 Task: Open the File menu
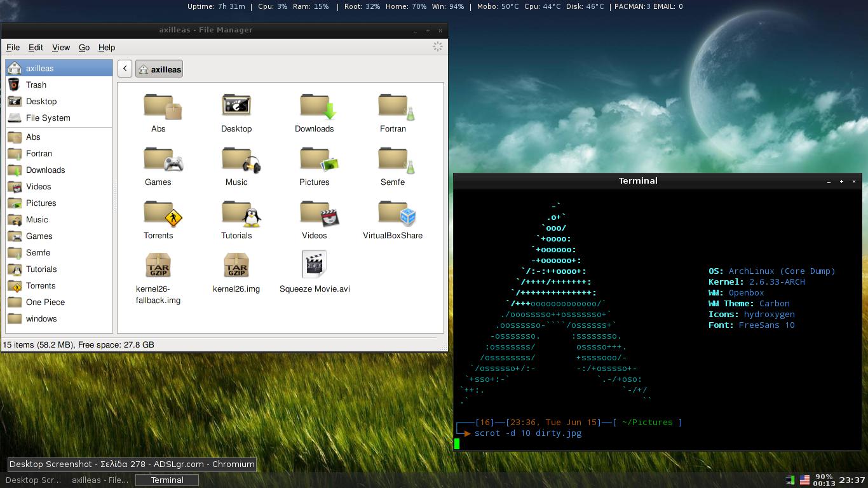tap(13, 47)
